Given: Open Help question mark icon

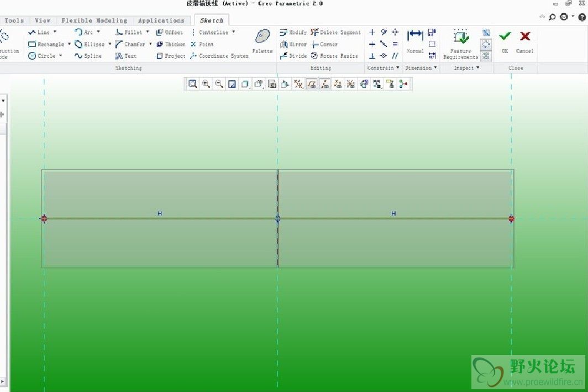Looking at the screenshot, I should pyautogui.click(x=582, y=17).
